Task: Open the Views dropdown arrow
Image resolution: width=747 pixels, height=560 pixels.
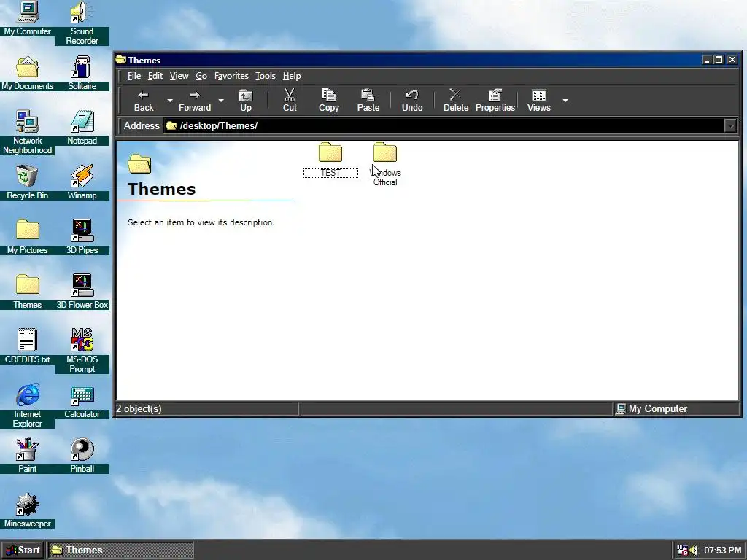Action: click(x=565, y=101)
